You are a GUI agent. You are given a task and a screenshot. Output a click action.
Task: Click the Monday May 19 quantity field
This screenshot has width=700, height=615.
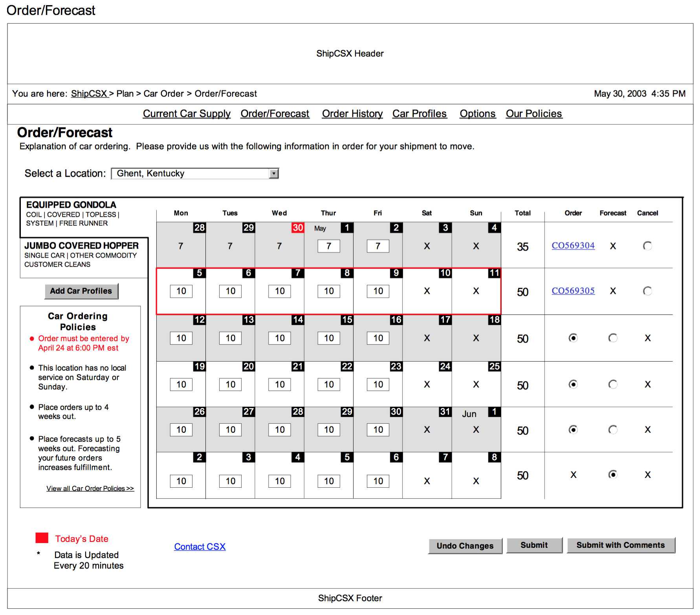coord(181,384)
